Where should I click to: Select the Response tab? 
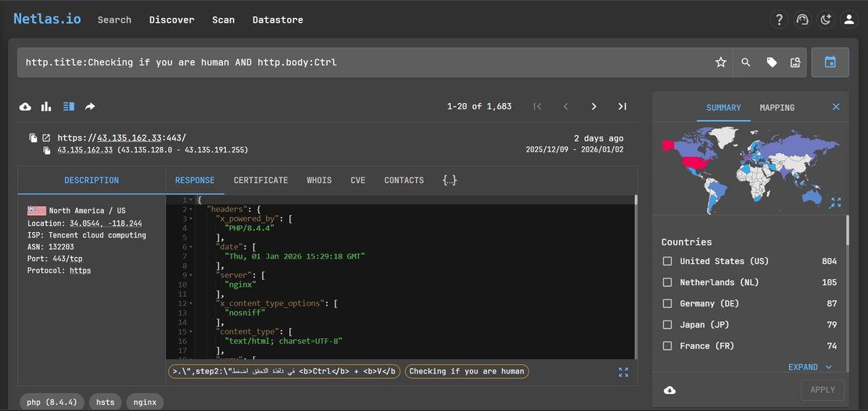[195, 180]
